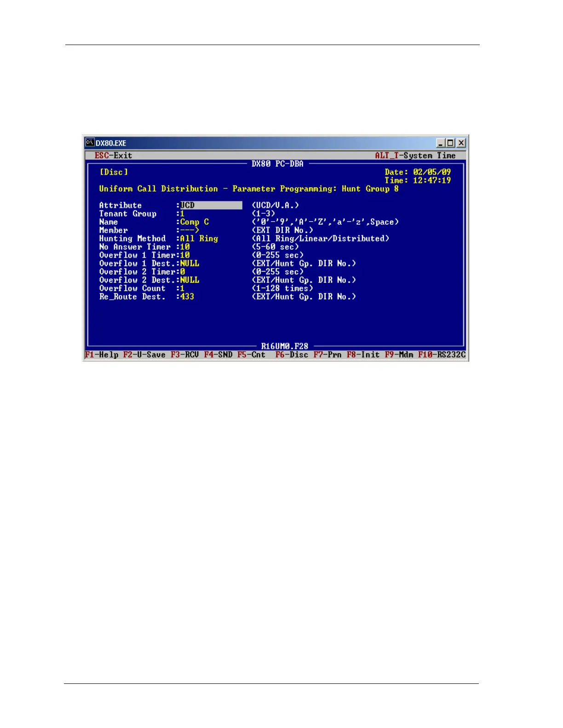Click F9-Mdm in the function key bar
This screenshot has height=728, width=563.
click(399, 355)
